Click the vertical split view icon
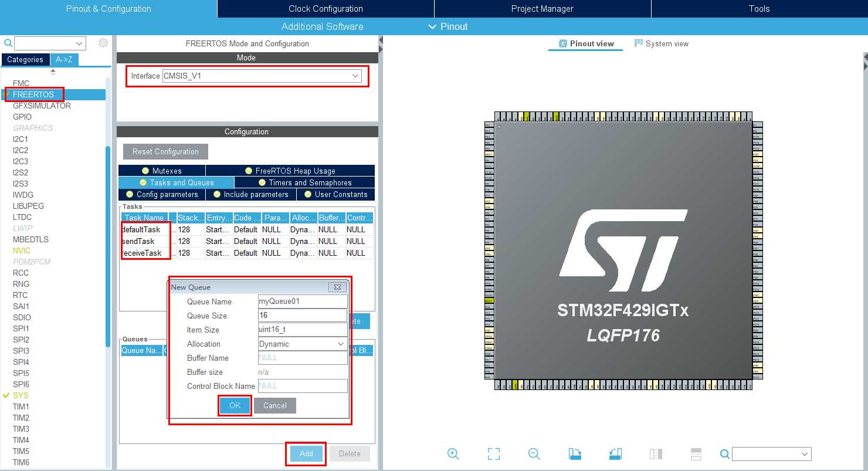Viewport: 868px width, 471px height. coord(656,453)
